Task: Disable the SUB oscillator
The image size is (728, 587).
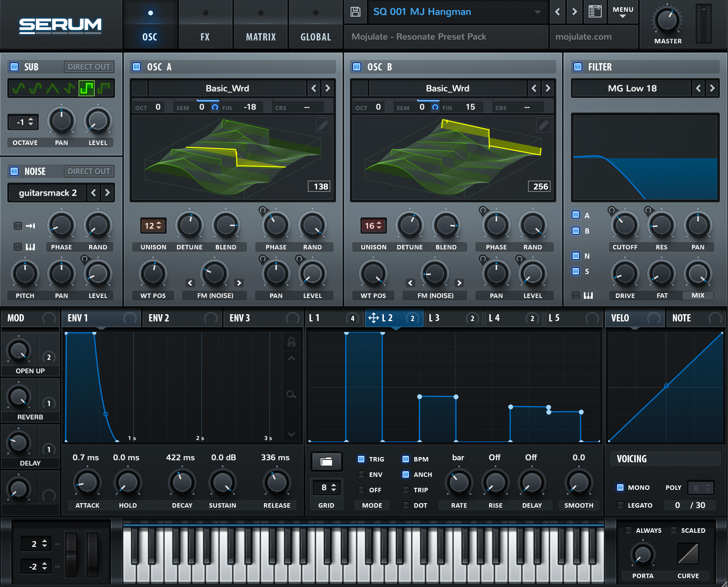Action: click(14, 67)
